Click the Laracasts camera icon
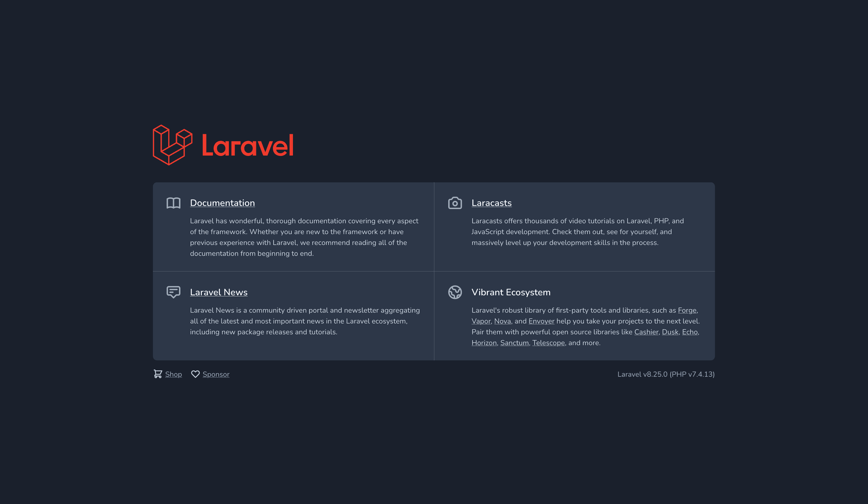This screenshot has width=868, height=504. pyautogui.click(x=455, y=203)
